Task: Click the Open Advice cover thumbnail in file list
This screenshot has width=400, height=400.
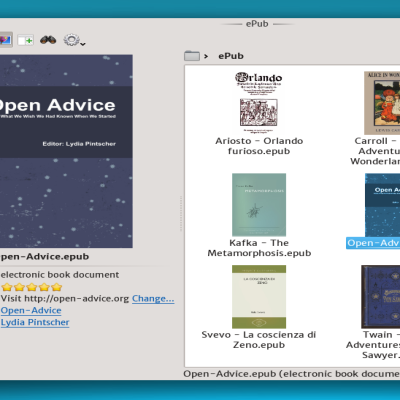Action: click(x=382, y=205)
